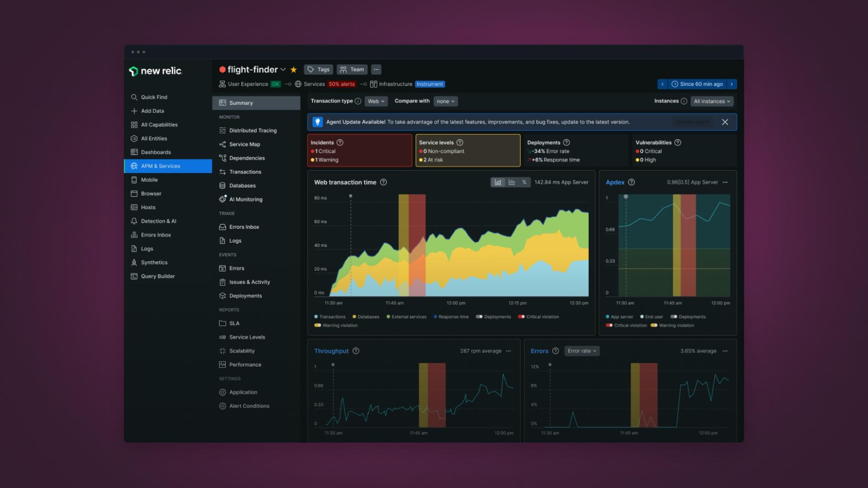Favorite flight-finder with the star icon
This screenshot has width=868, height=488.
point(293,70)
